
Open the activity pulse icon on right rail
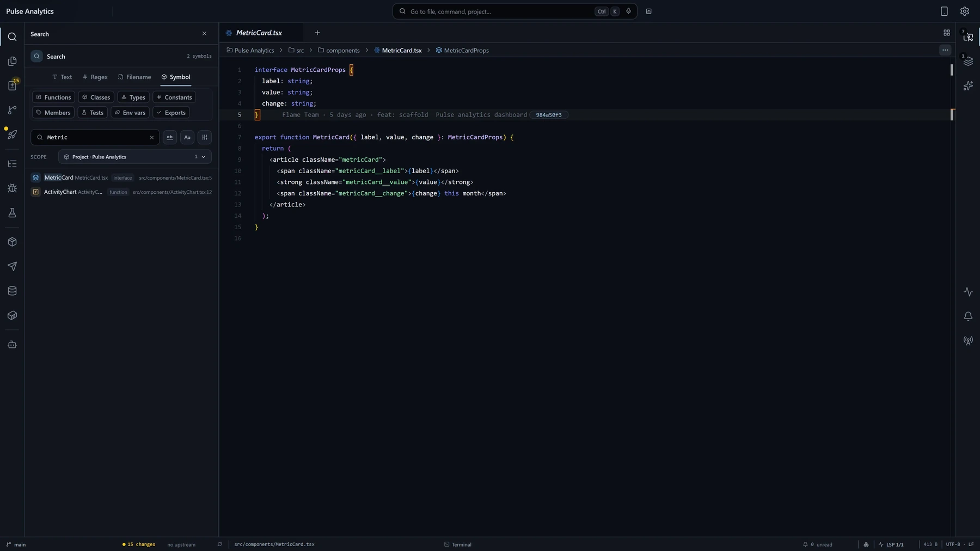(968, 292)
